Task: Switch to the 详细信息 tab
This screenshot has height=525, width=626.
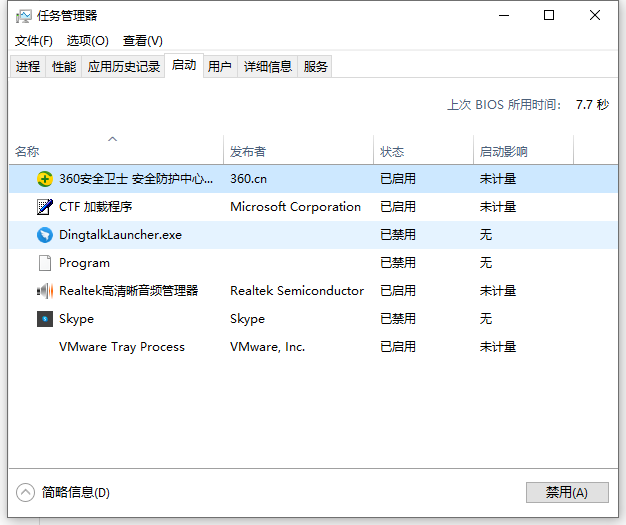Action: coord(267,66)
